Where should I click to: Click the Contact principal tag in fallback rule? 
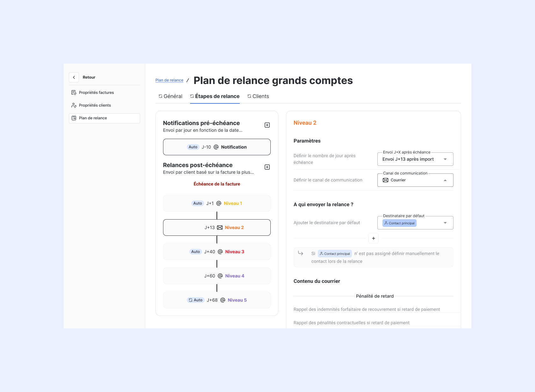pos(335,254)
